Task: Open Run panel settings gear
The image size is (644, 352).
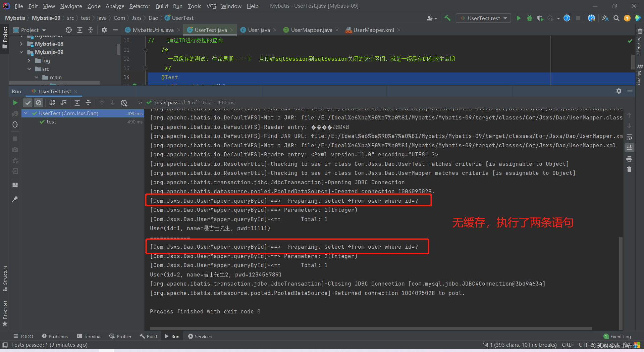Action: (x=619, y=91)
